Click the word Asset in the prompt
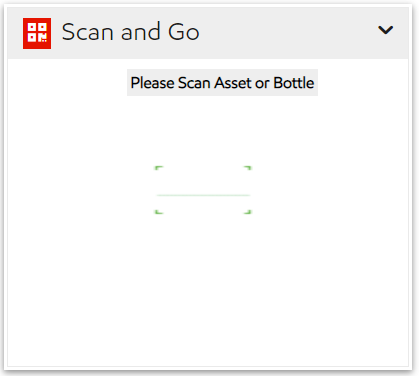Viewport: 419px width, 376px height. pos(233,83)
